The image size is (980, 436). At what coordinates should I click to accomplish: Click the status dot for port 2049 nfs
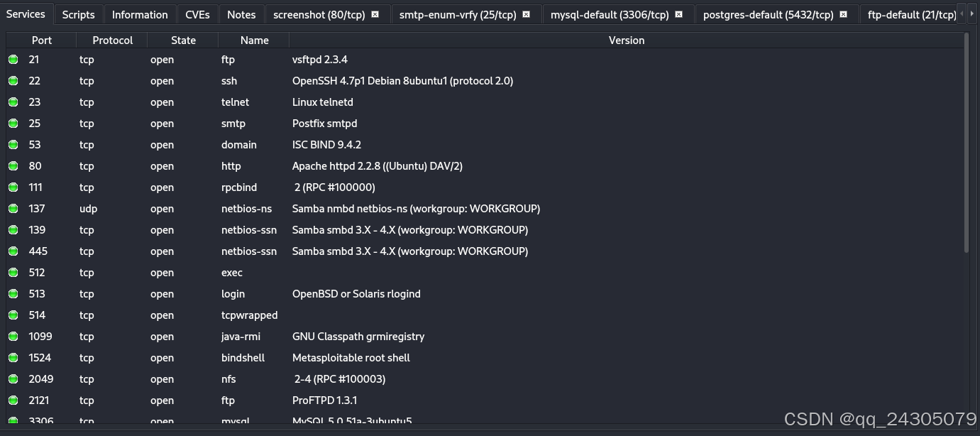click(x=13, y=379)
